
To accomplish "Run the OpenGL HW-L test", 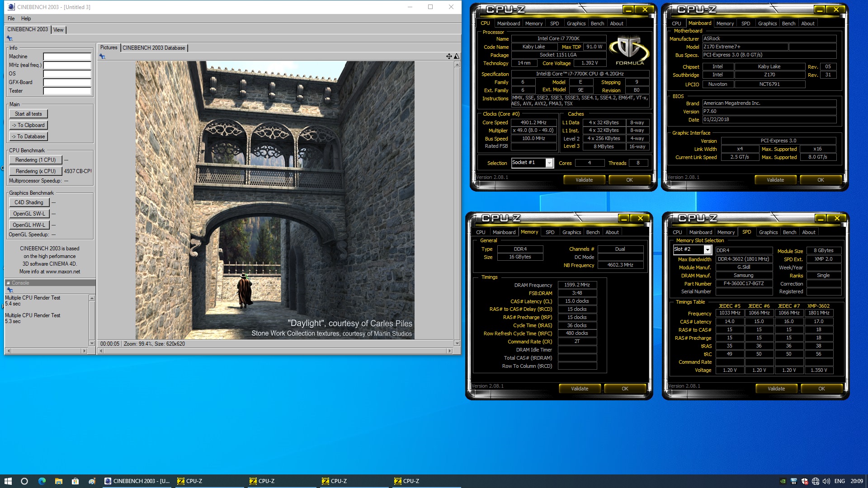I will [x=29, y=225].
